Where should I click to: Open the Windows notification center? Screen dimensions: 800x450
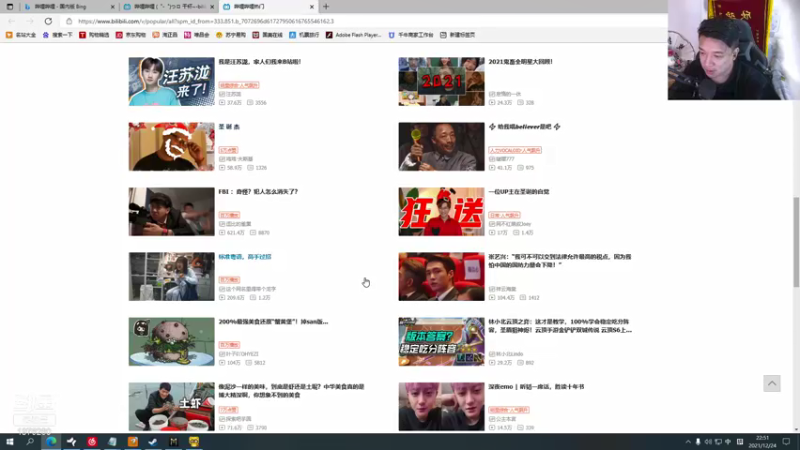point(786,442)
